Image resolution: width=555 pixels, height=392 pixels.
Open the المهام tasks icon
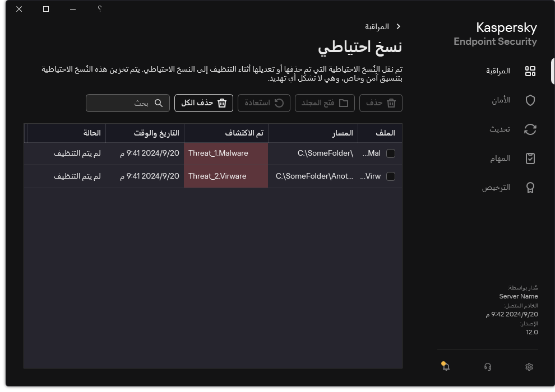tap(530, 158)
